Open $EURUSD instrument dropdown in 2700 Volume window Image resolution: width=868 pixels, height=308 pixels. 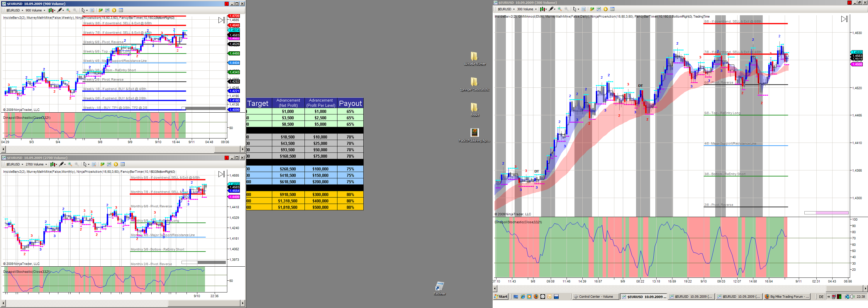point(15,165)
